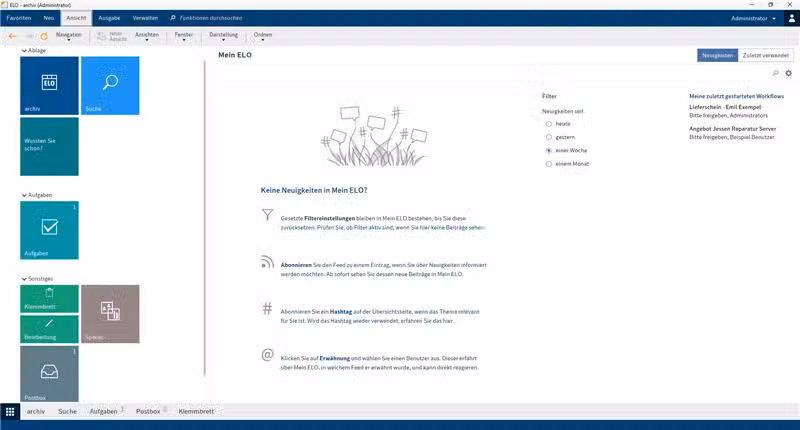Click bottom bar 'archiv' shortcut
Image resolution: width=800 pixels, height=430 pixels.
[x=36, y=411]
